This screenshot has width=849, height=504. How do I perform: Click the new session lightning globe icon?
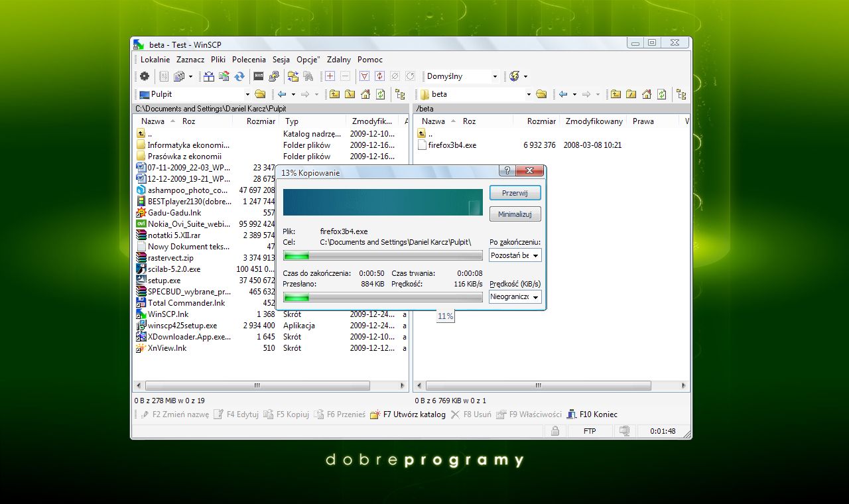(x=514, y=76)
